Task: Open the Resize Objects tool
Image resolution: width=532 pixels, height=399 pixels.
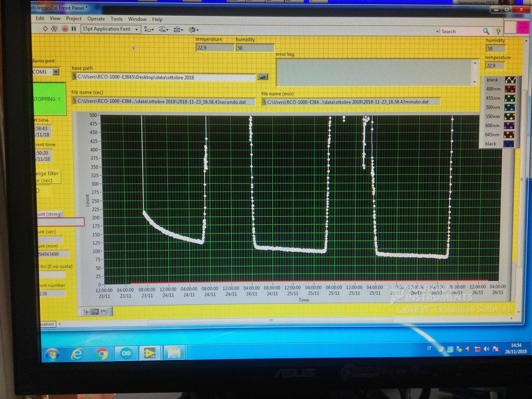Action: tap(178, 30)
